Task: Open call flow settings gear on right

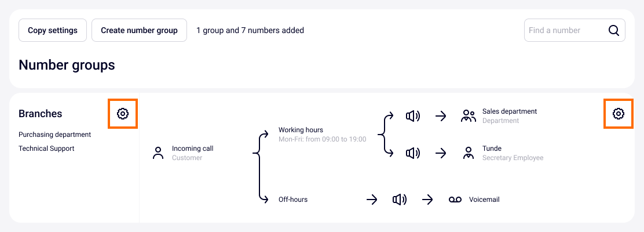Action: 619,114
